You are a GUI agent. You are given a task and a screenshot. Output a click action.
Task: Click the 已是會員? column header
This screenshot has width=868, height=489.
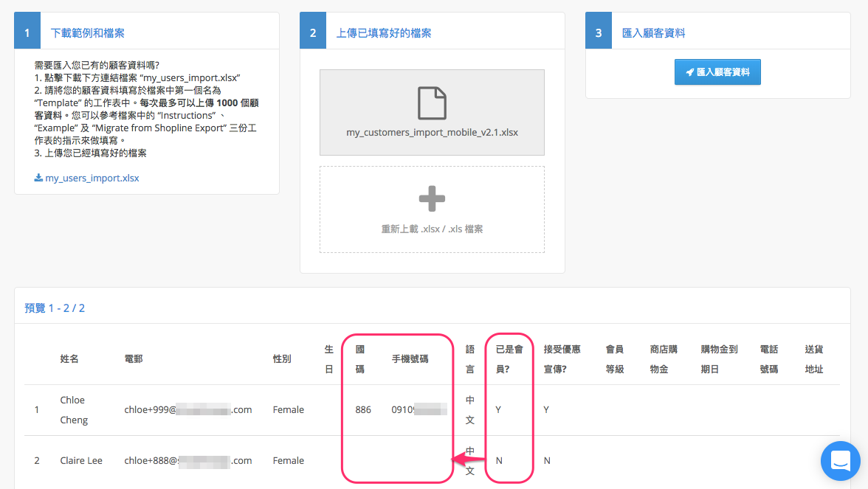tap(509, 359)
